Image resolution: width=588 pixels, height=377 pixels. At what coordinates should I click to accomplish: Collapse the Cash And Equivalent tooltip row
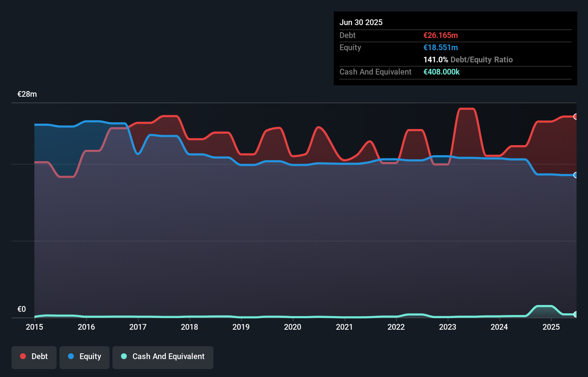click(375, 72)
